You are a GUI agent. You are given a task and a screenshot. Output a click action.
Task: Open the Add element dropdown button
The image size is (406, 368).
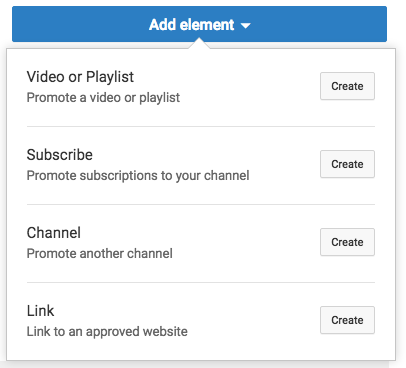pyautogui.click(x=199, y=24)
